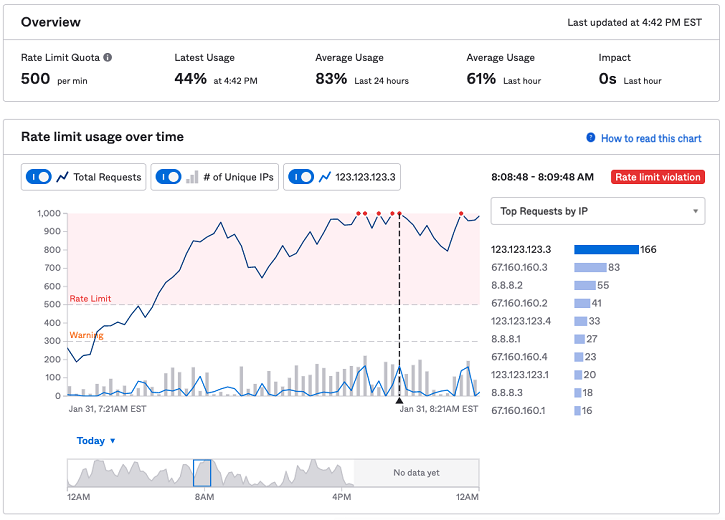
Task: Click the 123.123.123.3 line icon
Action: click(x=324, y=177)
